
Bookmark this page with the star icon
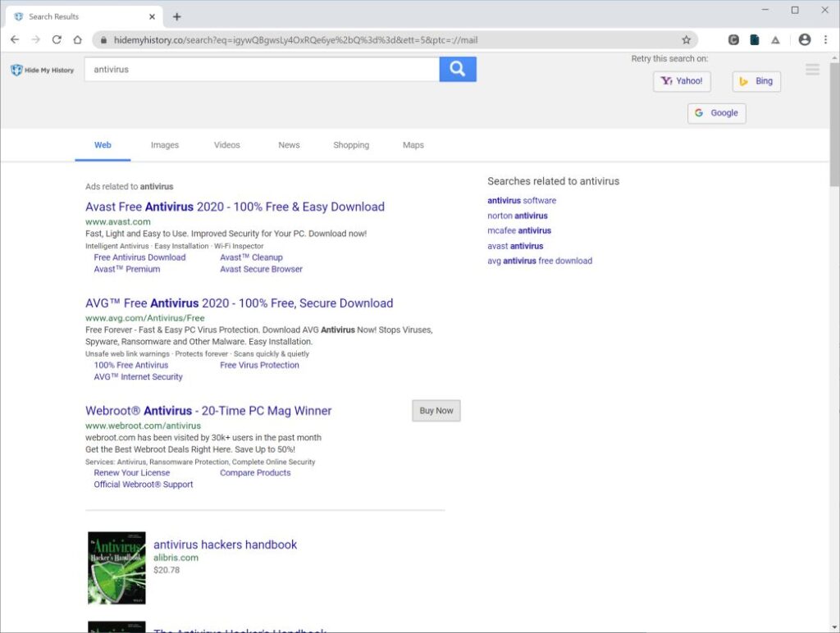point(686,39)
